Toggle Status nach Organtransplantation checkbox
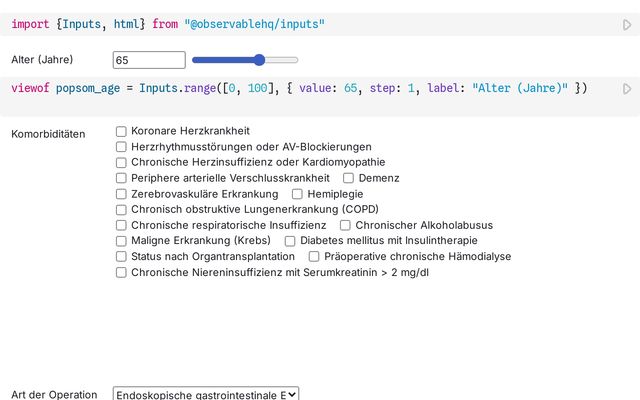 tap(121, 257)
